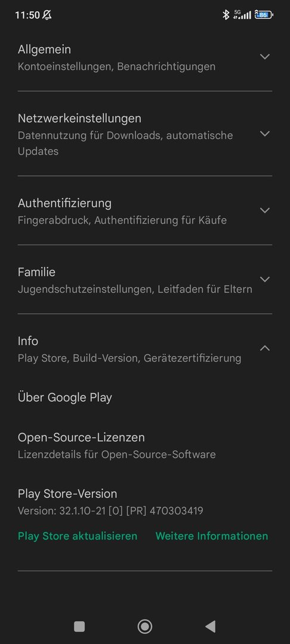Tap the 5G signal strength icon
The image size is (290, 644).
coord(242,15)
